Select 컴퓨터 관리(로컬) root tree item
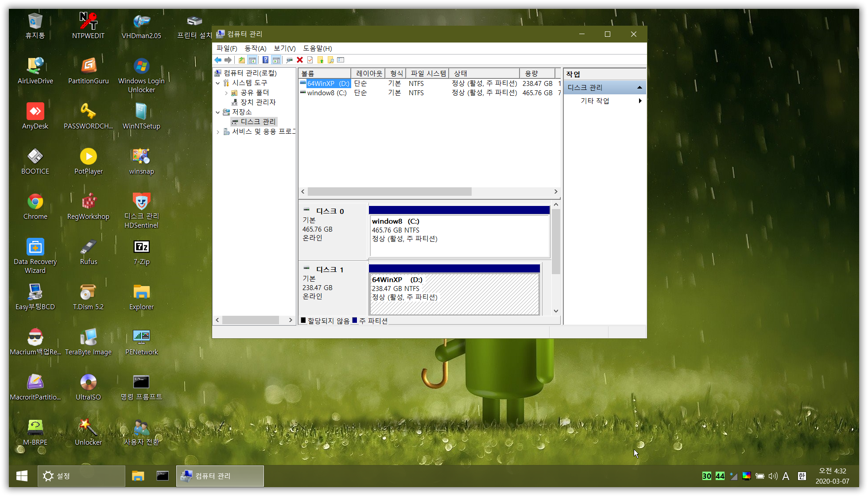This screenshot has height=496, width=868. [246, 73]
